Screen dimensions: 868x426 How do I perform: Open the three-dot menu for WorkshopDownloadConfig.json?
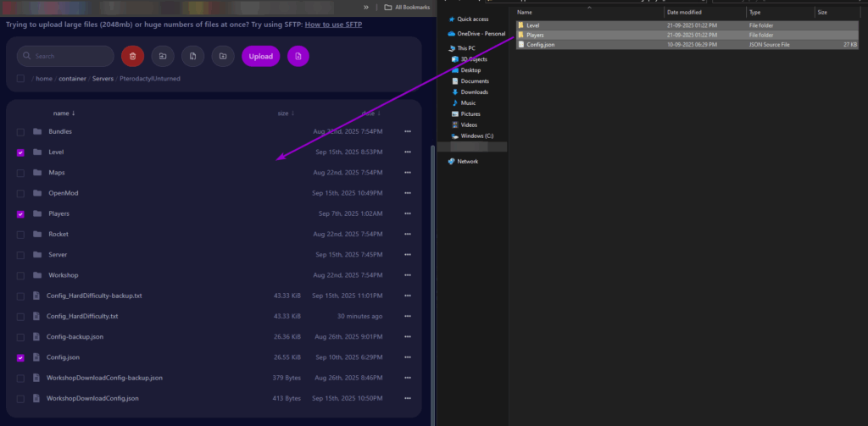pos(408,398)
